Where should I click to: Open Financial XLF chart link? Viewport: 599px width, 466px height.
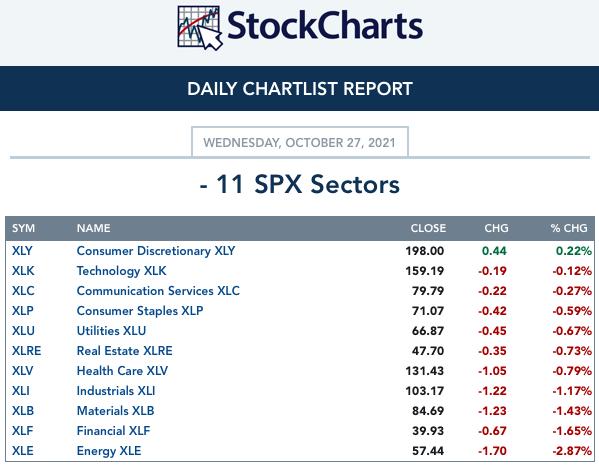click(113, 430)
